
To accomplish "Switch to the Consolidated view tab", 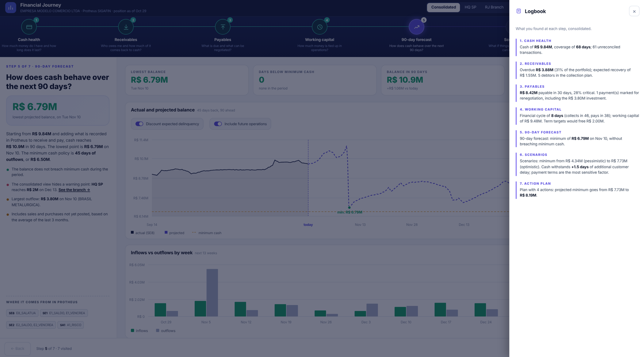I will click(443, 7).
